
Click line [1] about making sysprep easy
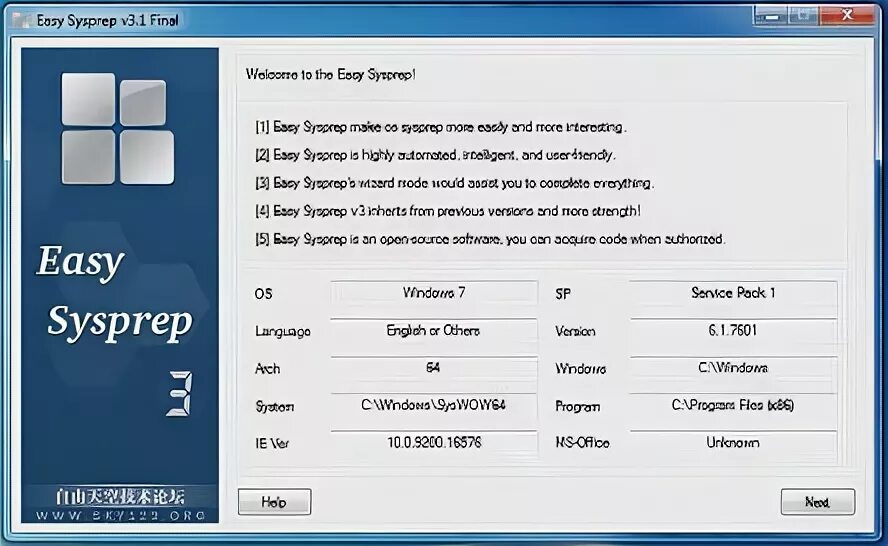[x=441, y=127]
